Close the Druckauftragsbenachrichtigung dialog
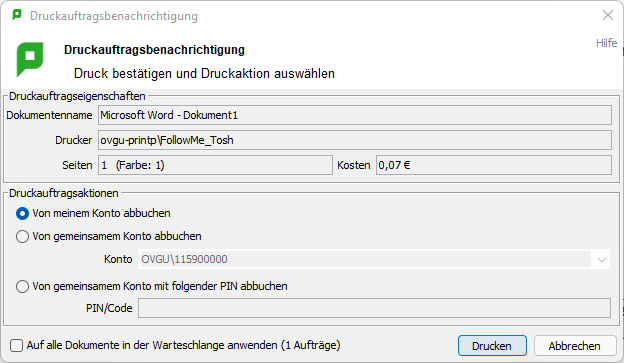Screen dimensions: 624x363 click(608, 15)
